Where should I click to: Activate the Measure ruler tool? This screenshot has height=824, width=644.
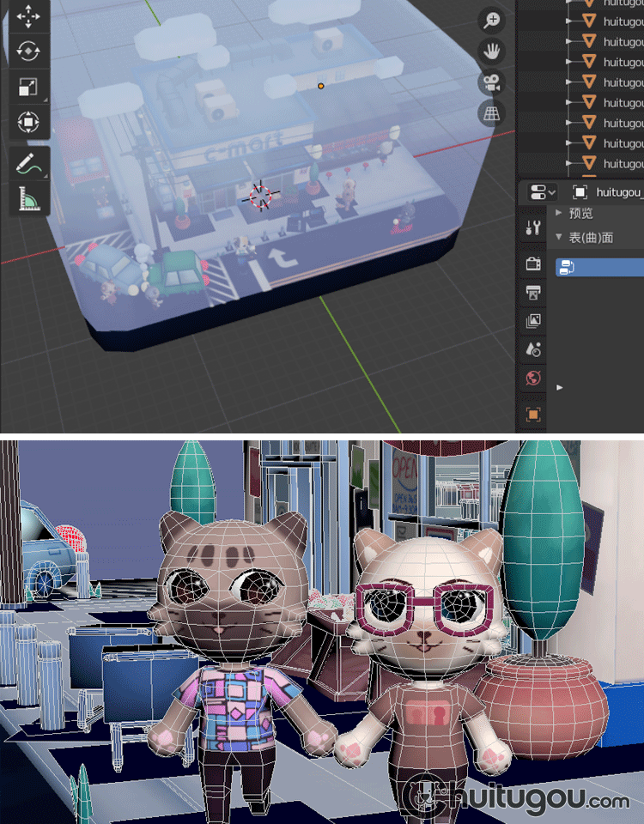[x=27, y=198]
